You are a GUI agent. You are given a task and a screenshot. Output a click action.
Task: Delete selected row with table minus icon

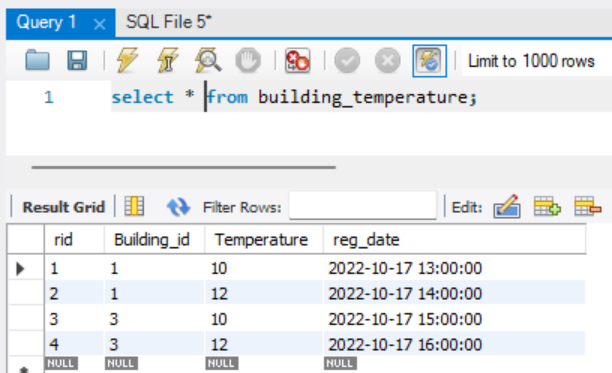[x=588, y=206]
